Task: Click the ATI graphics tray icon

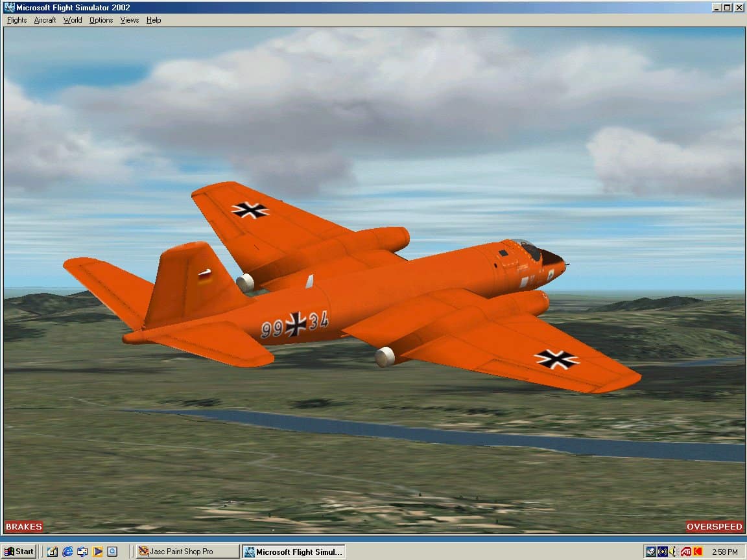Action: click(x=685, y=552)
